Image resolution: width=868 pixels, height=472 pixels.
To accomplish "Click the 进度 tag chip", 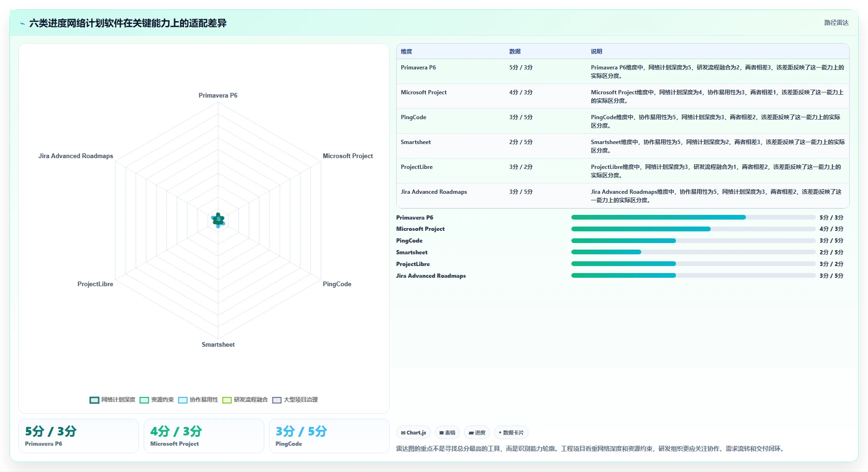I will click(x=477, y=433).
